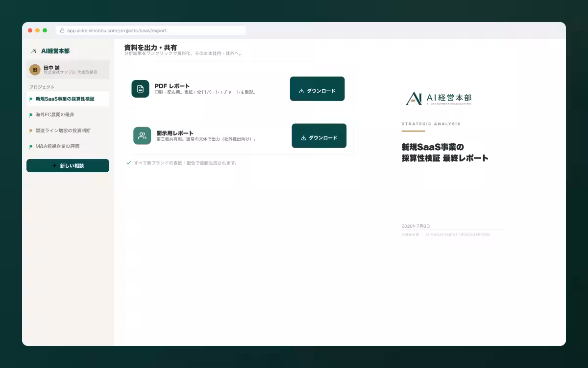Click the プロジェクト section label
The height and width of the screenshot is (368, 588).
pos(42,87)
